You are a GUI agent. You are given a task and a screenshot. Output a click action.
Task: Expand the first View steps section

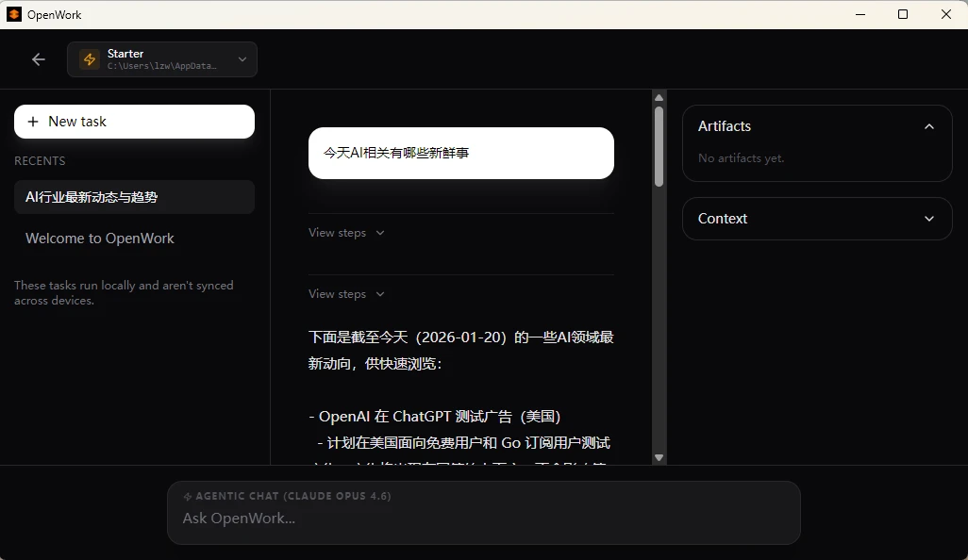(346, 233)
